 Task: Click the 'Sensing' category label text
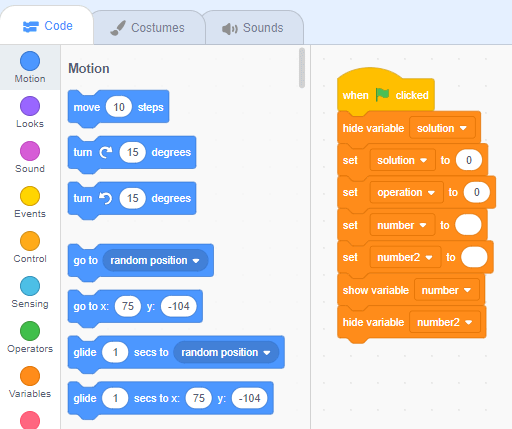pos(30,304)
